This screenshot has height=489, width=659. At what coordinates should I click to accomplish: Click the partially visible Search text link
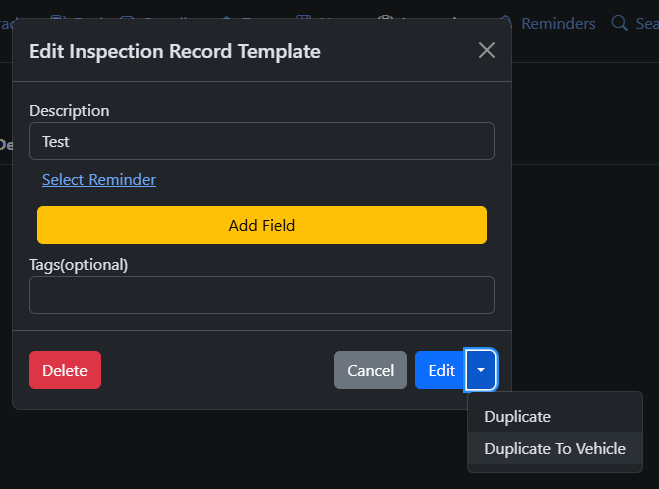646,23
